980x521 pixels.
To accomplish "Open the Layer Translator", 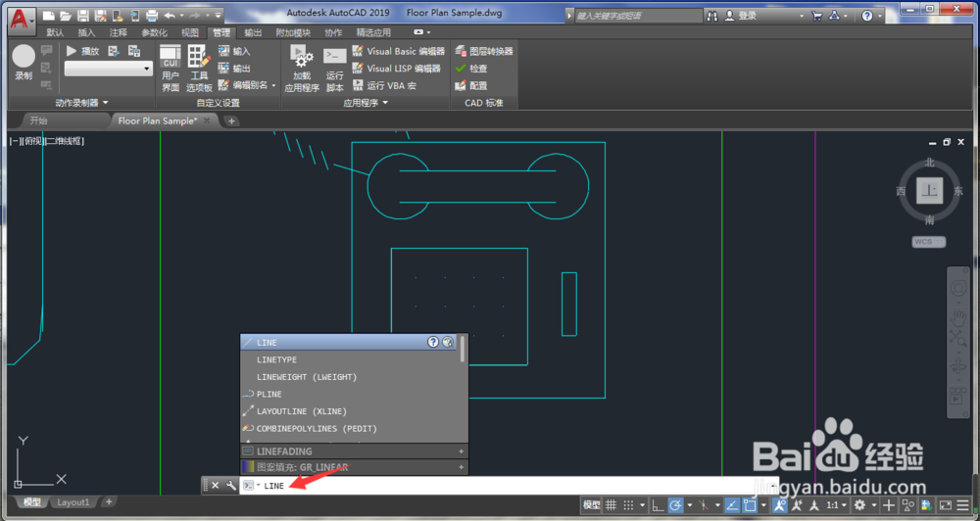I will click(484, 51).
